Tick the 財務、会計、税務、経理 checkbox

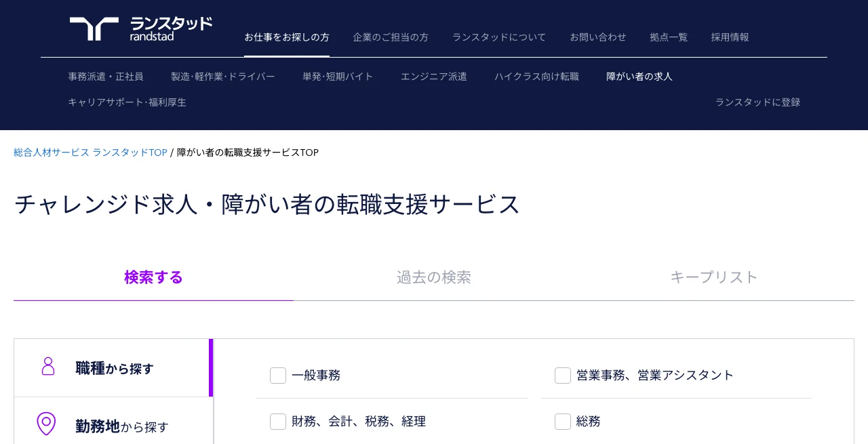point(278,422)
